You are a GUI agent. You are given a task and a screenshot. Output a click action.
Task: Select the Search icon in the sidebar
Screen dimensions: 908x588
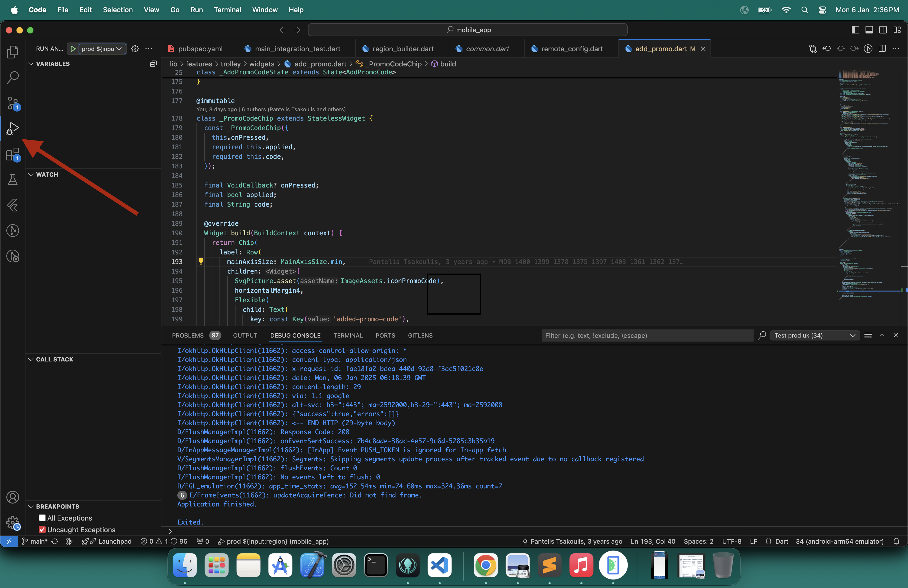click(x=12, y=78)
